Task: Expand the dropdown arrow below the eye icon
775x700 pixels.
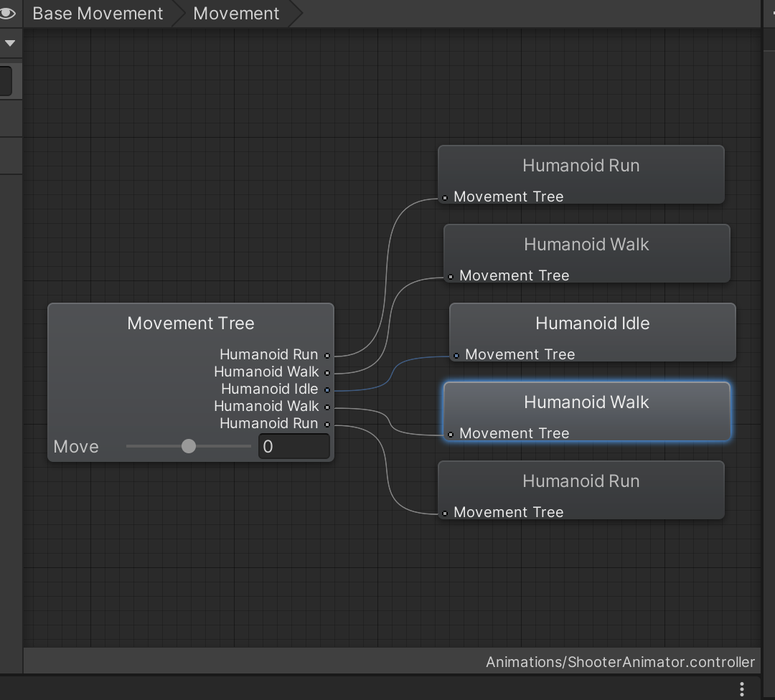Action: coord(9,43)
